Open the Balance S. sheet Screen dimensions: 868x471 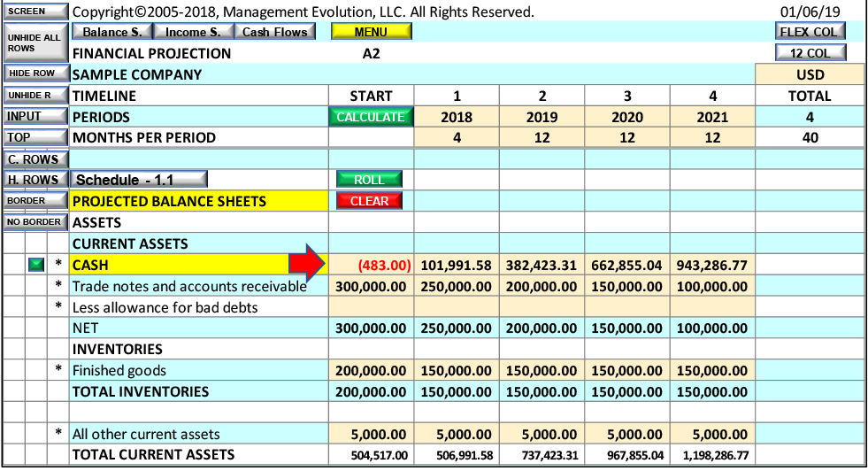coord(111,32)
